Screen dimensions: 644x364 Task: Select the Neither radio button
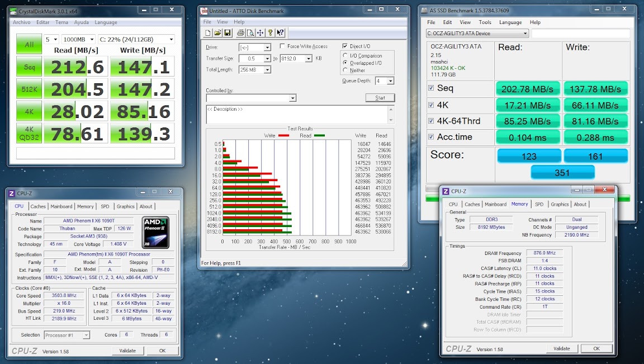345,70
